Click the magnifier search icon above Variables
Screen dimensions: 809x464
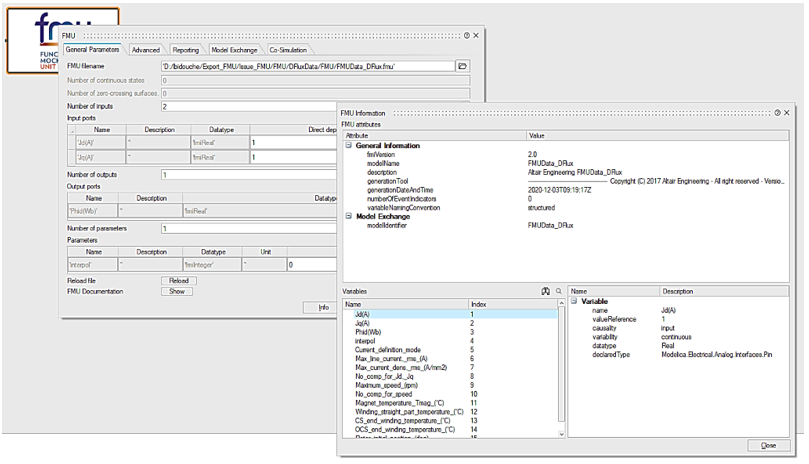point(558,291)
